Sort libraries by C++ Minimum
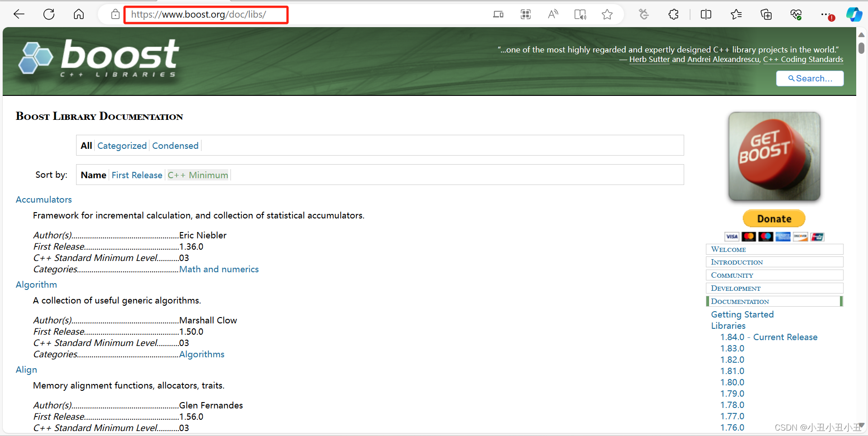 [x=198, y=175]
